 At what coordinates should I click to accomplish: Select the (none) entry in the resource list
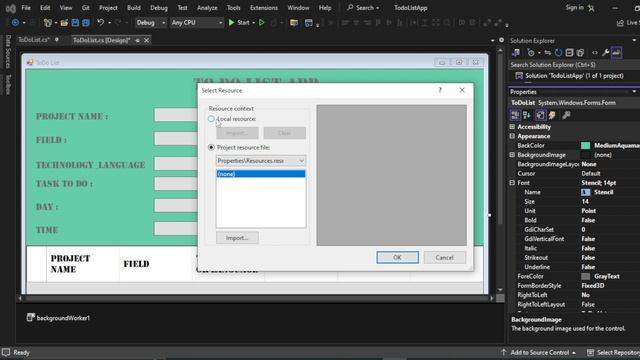(260, 174)
